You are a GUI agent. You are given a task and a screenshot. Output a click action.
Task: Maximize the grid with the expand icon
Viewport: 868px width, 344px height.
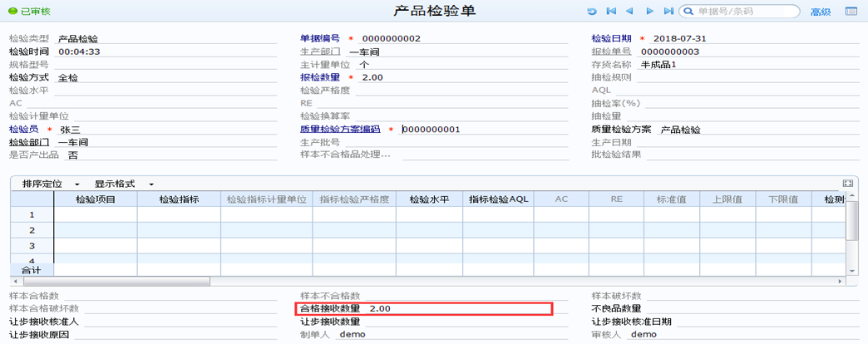point(847,184)
